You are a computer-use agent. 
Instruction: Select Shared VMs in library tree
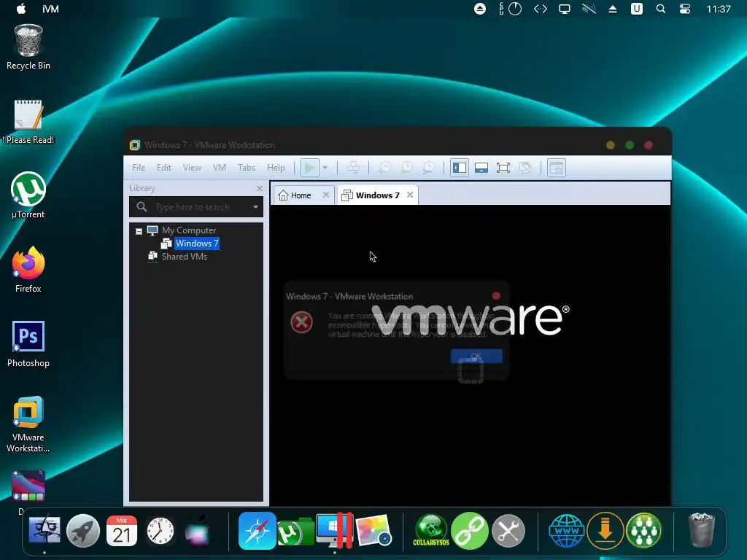pos(185,256)
